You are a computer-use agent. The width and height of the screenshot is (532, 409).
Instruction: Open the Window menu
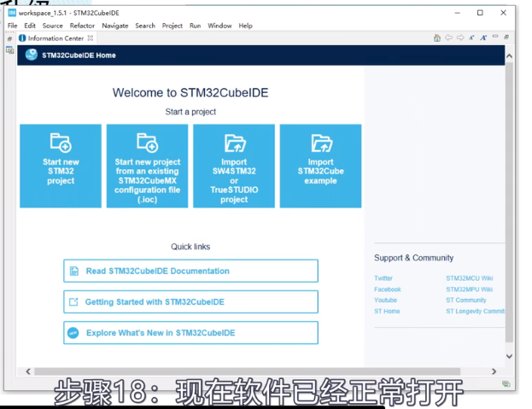click(219, 26)
